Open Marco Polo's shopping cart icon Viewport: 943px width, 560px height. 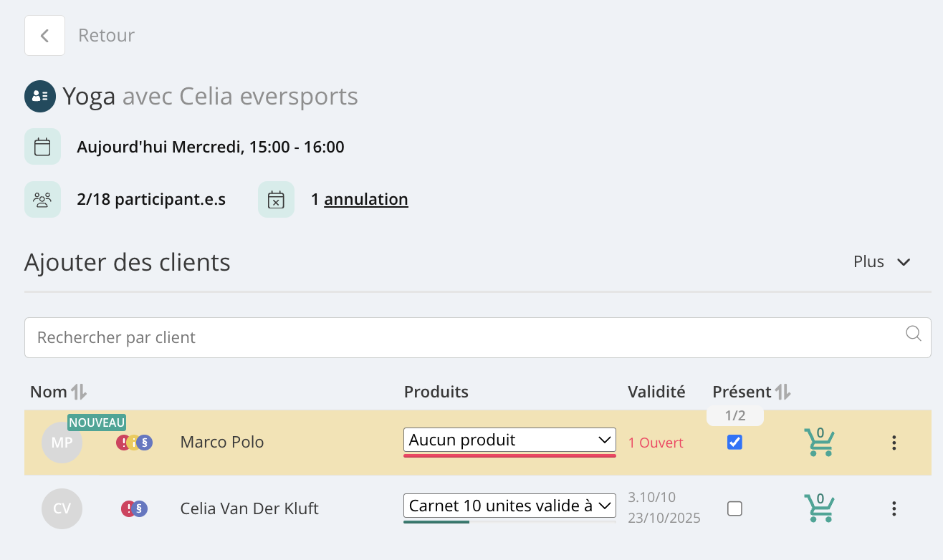pyautogui.click(x=818, y=442)
